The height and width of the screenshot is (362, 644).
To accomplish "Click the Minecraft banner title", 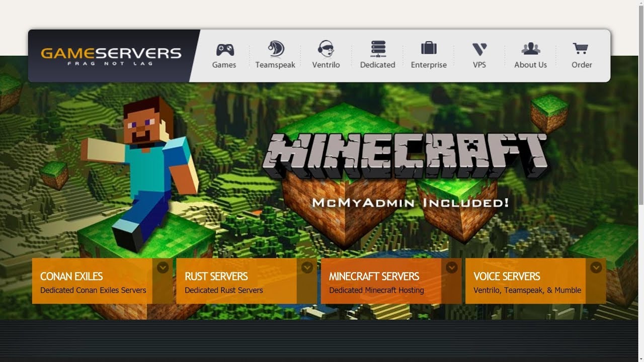I will tap(405, 155).
